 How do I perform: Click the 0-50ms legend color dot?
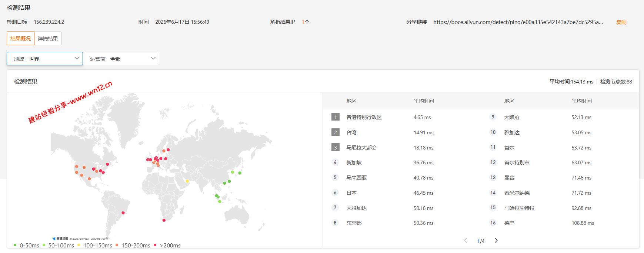(x=15, y=245)
